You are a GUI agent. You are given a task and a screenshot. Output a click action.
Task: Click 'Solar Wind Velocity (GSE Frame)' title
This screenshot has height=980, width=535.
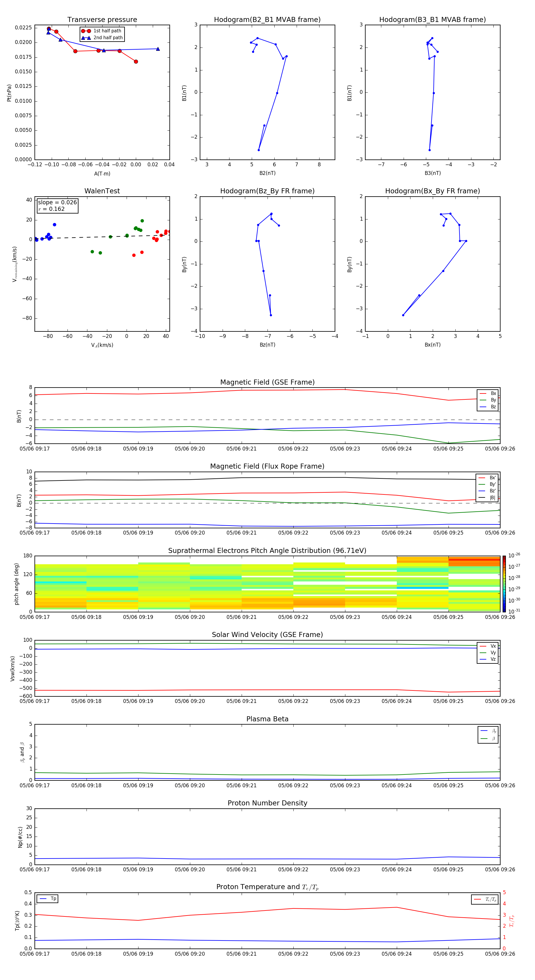pos(267,635)
